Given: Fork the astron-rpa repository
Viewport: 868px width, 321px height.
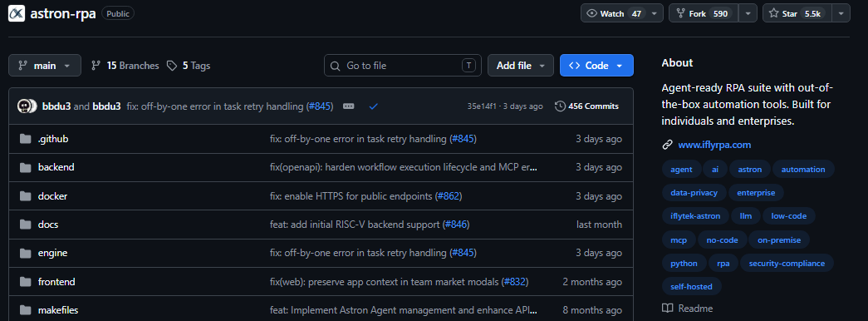Looking at the screenshot, I should point(704,13).
